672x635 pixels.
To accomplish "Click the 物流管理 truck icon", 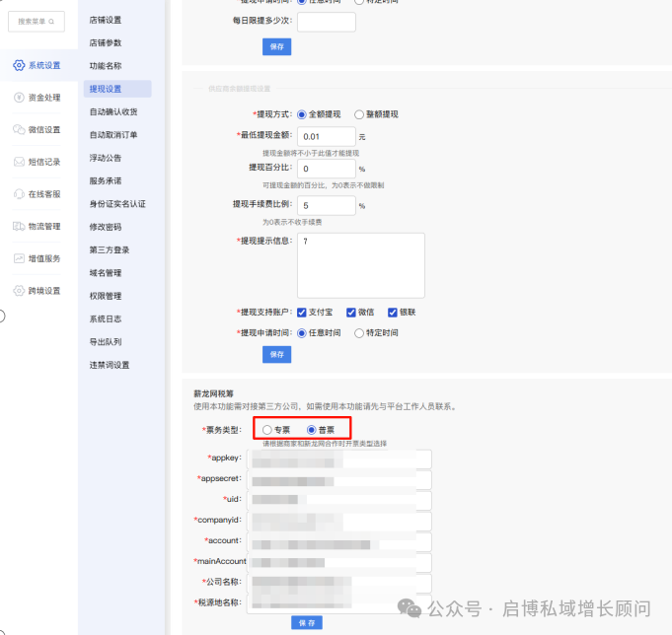I will point(19,227).
